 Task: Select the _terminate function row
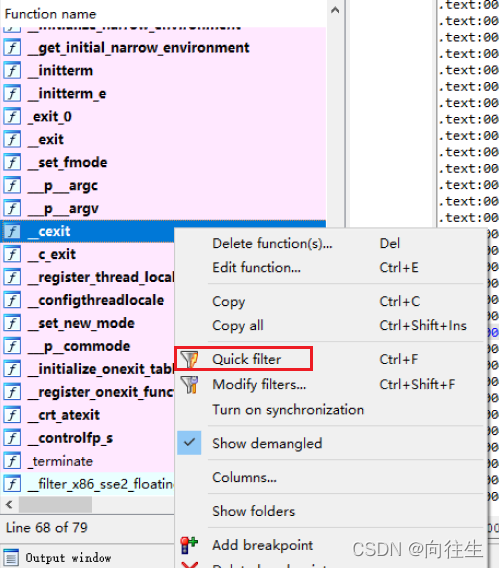coord(88,461)
